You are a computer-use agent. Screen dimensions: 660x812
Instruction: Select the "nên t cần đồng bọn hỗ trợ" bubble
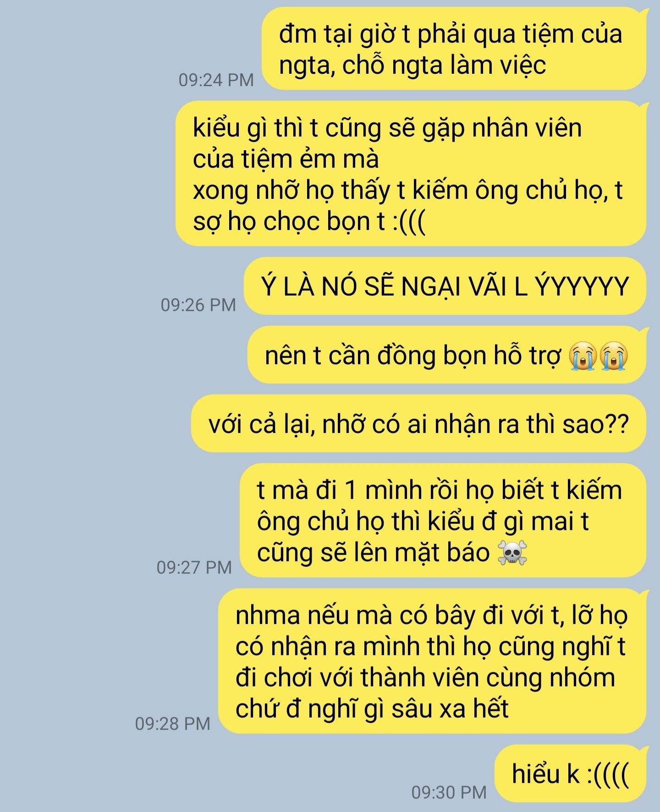tap(447, 355)
